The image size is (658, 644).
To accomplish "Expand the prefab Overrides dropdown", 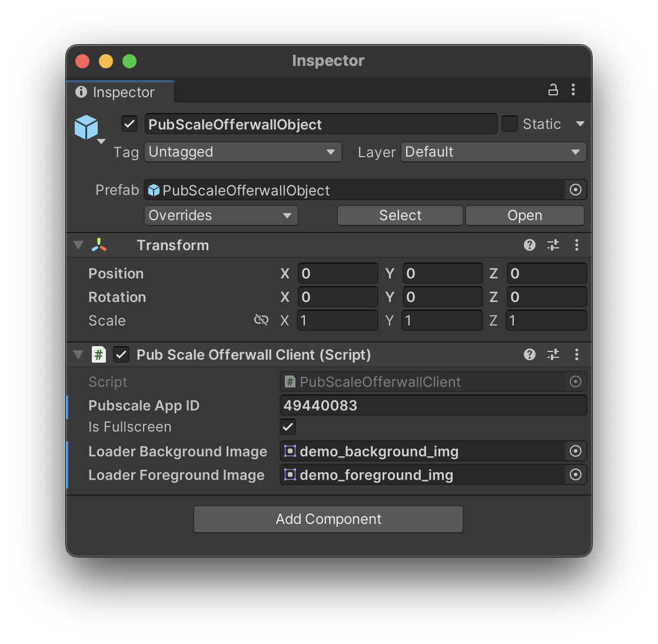I will tap(221, 215).
